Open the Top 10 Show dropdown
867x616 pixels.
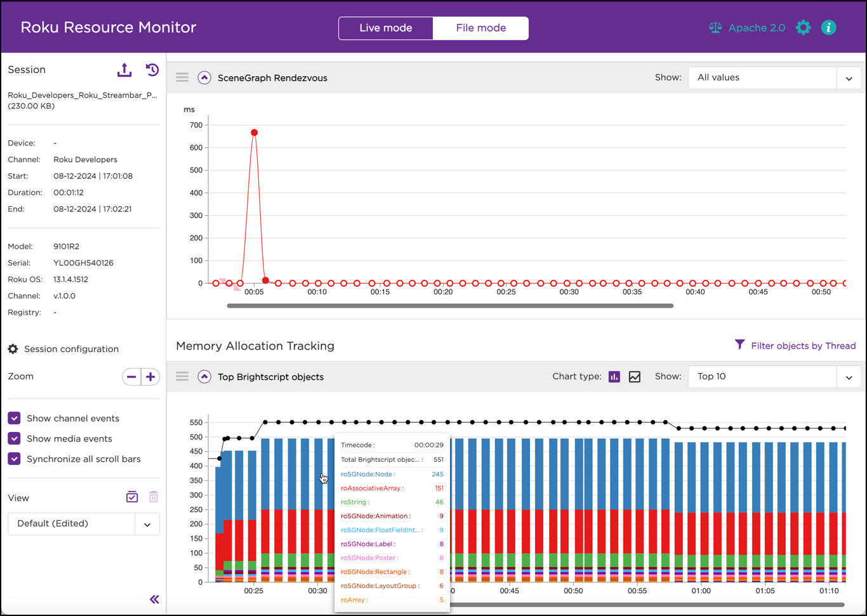click(774, 377)
